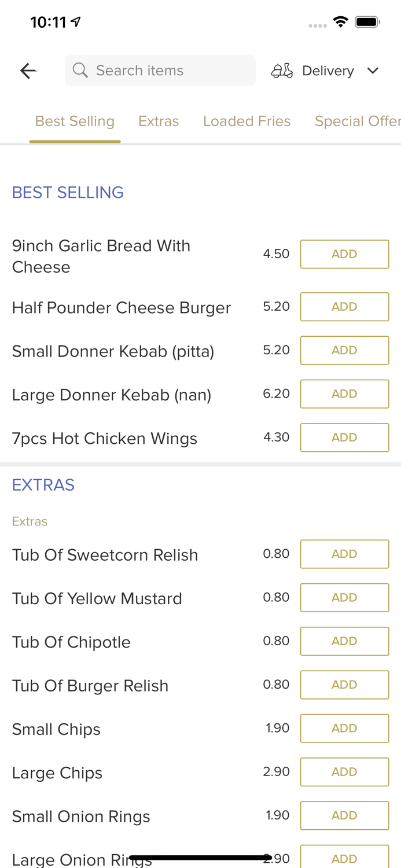This screenshot has width=401, height=868.
Task: Tap the cellular signal dots icon
Action: [x=317, y=25]
